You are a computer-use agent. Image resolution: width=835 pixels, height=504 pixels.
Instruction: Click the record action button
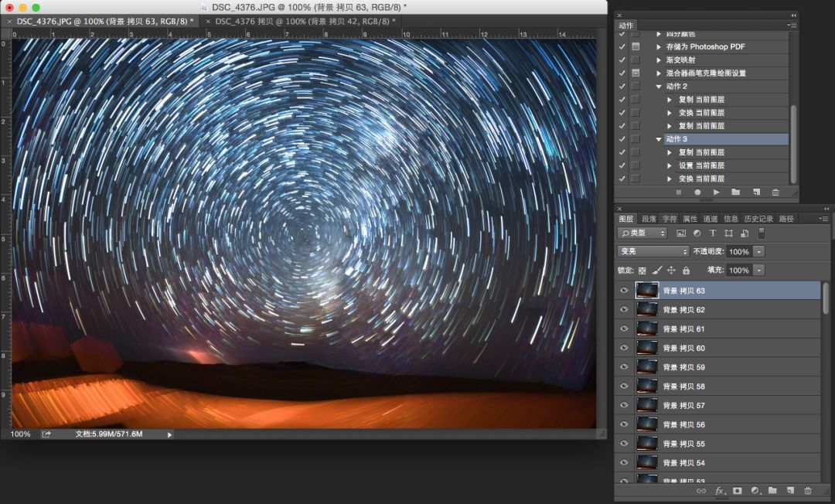point(697,192)
